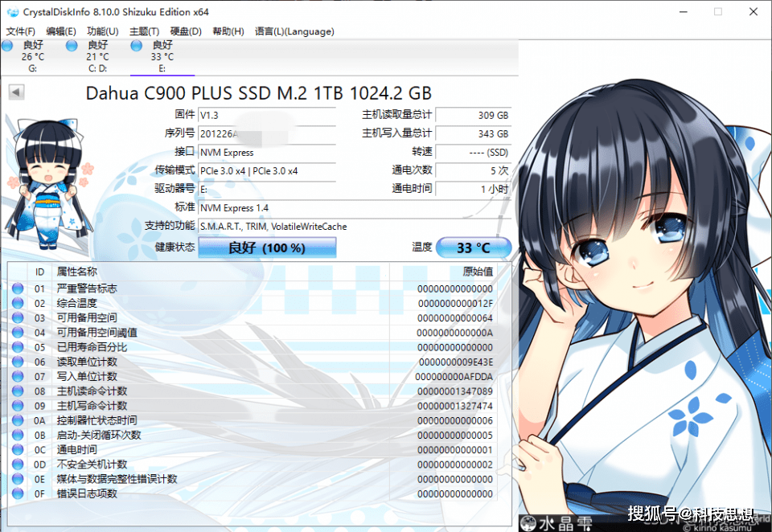This screenshot has width=772, height=532.
Task: Click the firmware field V1.3
Action: click(x=267, y=115)
